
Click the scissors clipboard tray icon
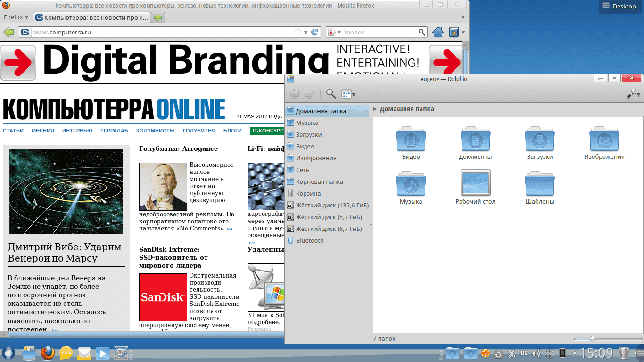[x=512, y=353]
